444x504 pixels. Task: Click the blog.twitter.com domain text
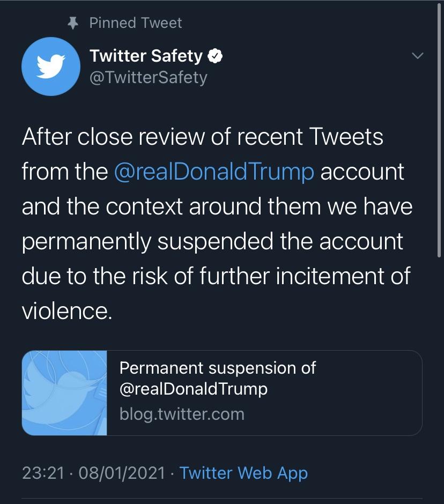(182, 414)
